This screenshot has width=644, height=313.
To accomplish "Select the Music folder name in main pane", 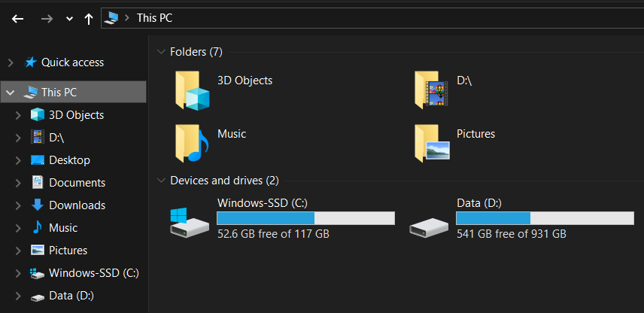I will [x=232, y=134].
